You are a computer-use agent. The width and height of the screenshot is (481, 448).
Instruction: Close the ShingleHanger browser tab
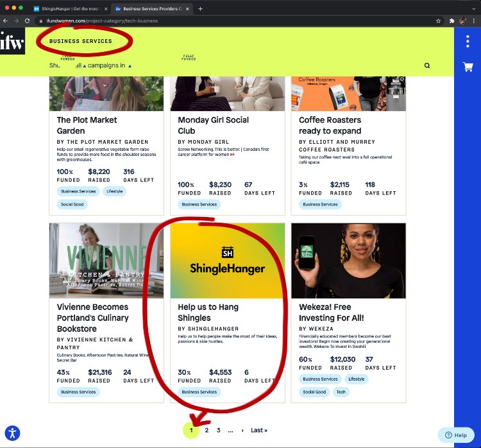coord(106,9)
